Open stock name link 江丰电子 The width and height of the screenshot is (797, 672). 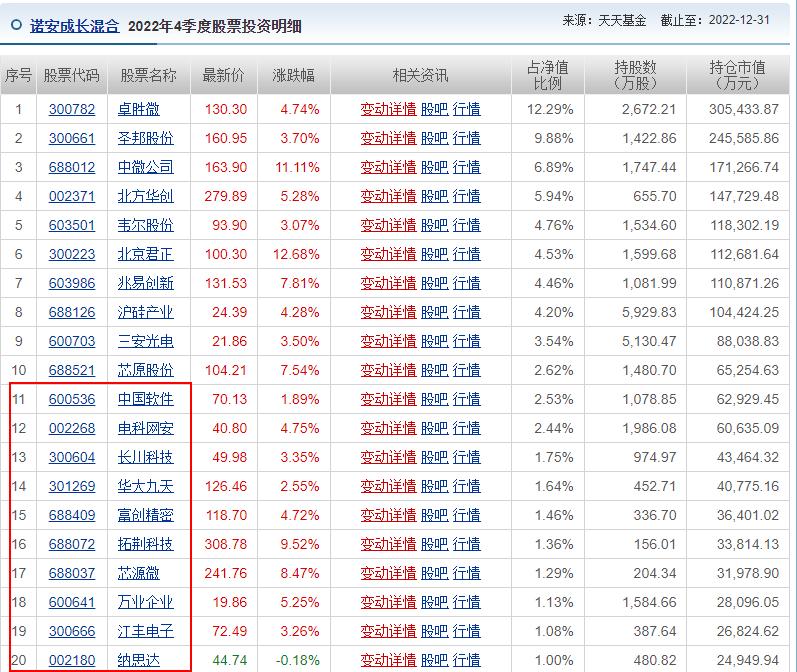point(145,631)
